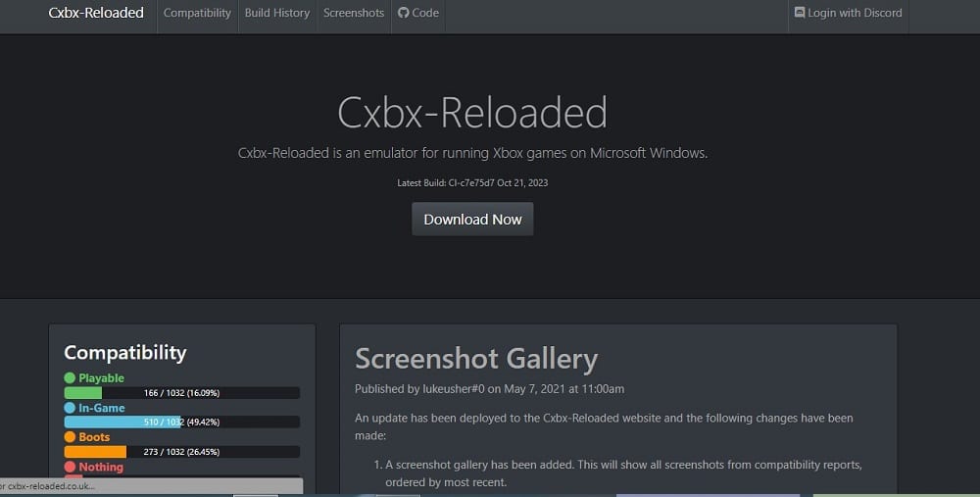
Task: Open the Screenshots navbar item
Action: tap(354, 13)
